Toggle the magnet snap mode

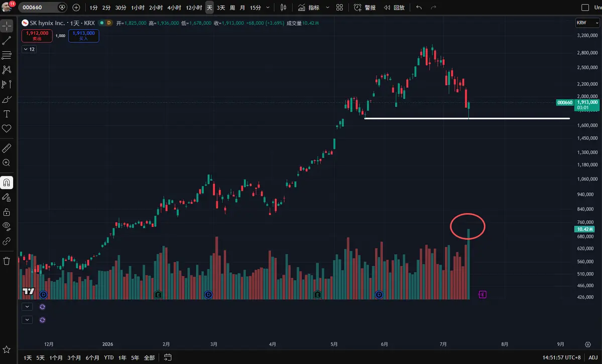pyautogui.click(x=7, y=182)
